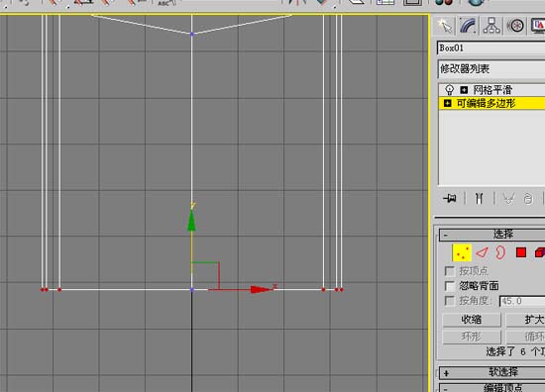Open the 修改器列表 dropdown
The width and height of the screenshot is (545, 392).
(490, 68)
